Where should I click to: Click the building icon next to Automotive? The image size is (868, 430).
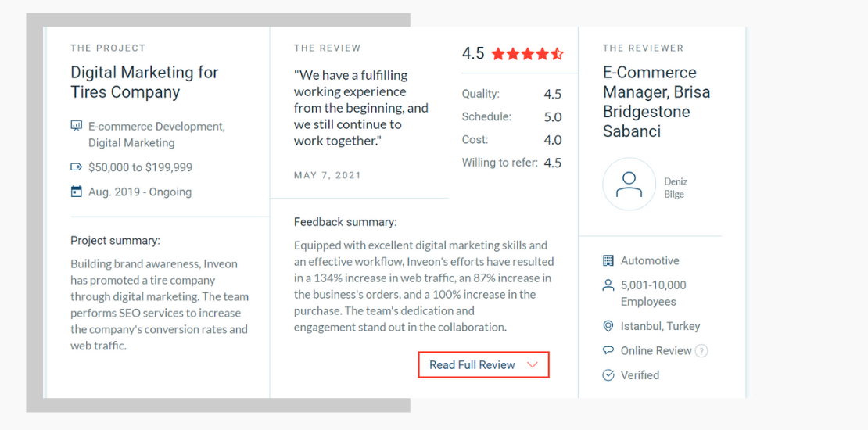(608, 260)
